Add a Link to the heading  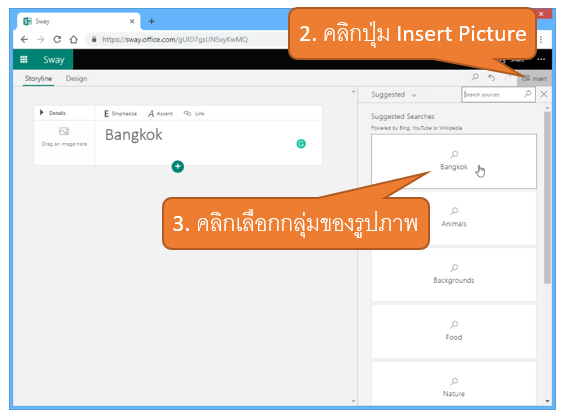[x=194, y=114]
